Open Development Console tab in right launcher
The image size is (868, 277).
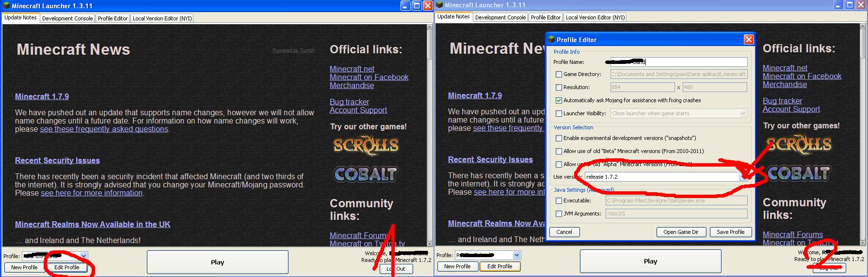tap(500, 17)
